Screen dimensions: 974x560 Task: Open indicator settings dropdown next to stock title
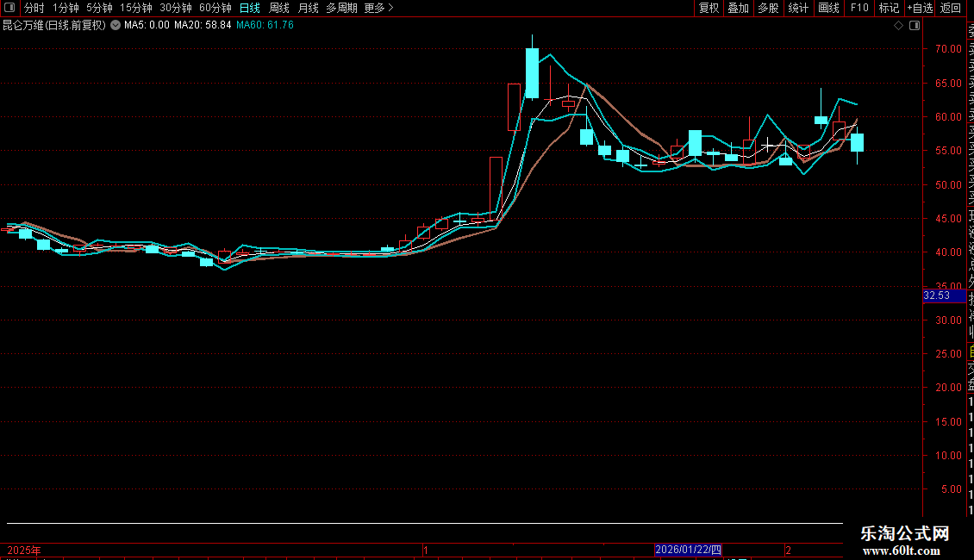116,26
